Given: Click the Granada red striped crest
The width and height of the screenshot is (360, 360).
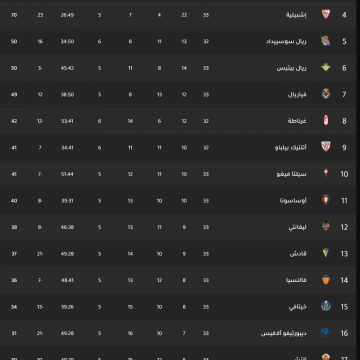Looking at the screenshot, I should click(326, 120).
